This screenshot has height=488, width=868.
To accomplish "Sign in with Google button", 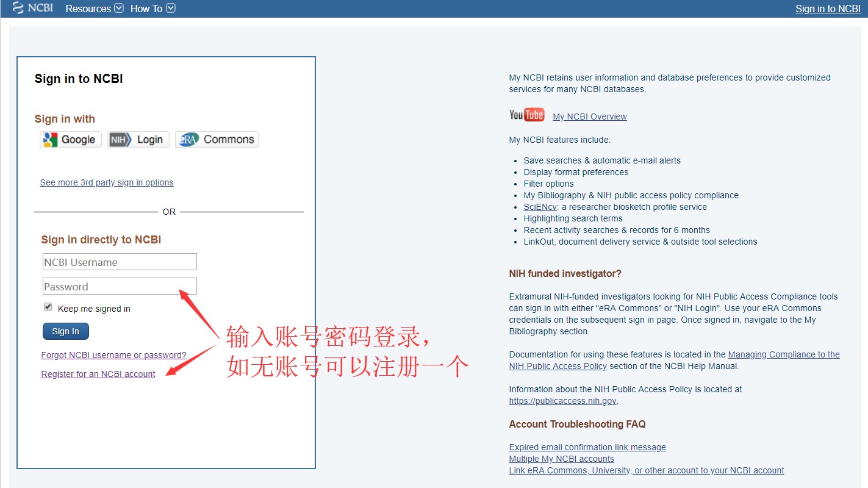I will click(x=71, y=140).
